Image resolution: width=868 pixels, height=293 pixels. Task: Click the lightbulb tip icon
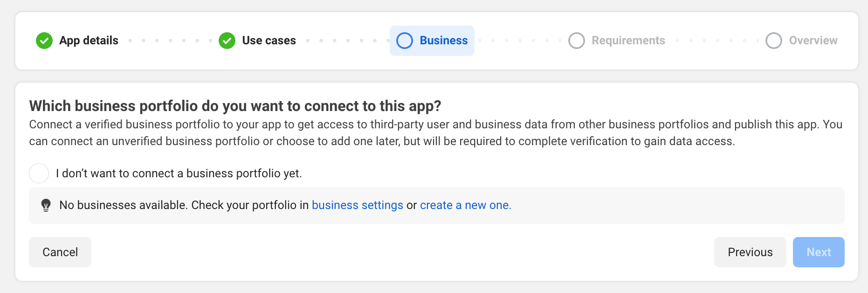click(46, 205)
